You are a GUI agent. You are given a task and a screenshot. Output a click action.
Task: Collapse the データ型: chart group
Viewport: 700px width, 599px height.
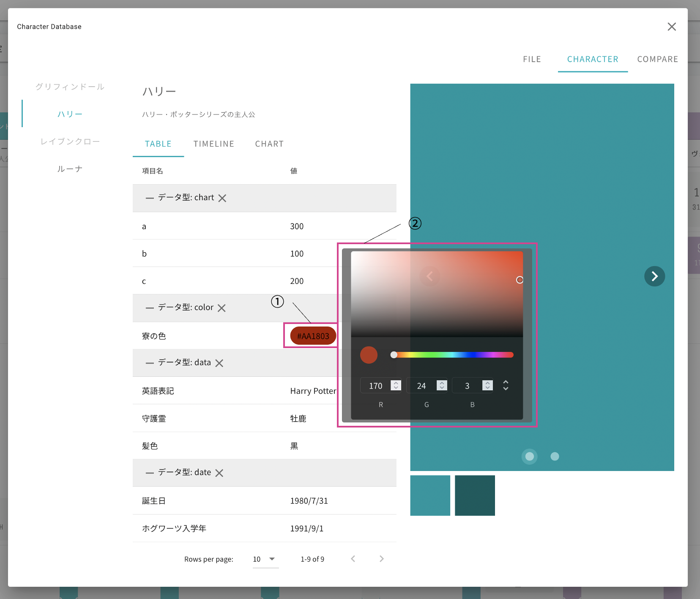150,198
